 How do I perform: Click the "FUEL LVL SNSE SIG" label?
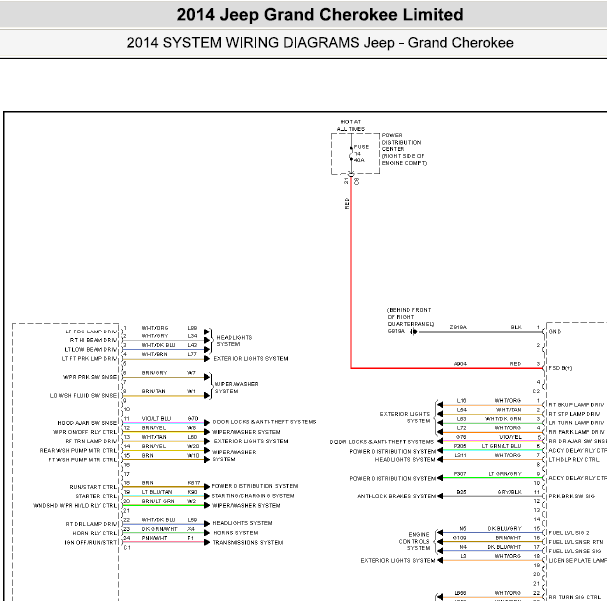575,551
